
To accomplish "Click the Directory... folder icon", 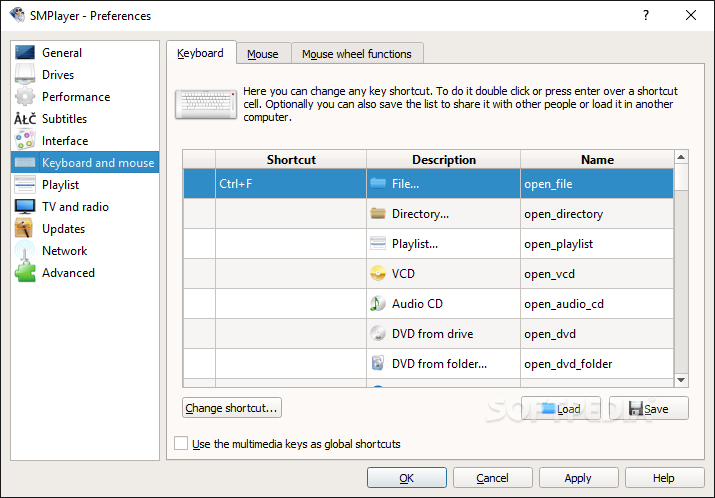I will [378, 213].
